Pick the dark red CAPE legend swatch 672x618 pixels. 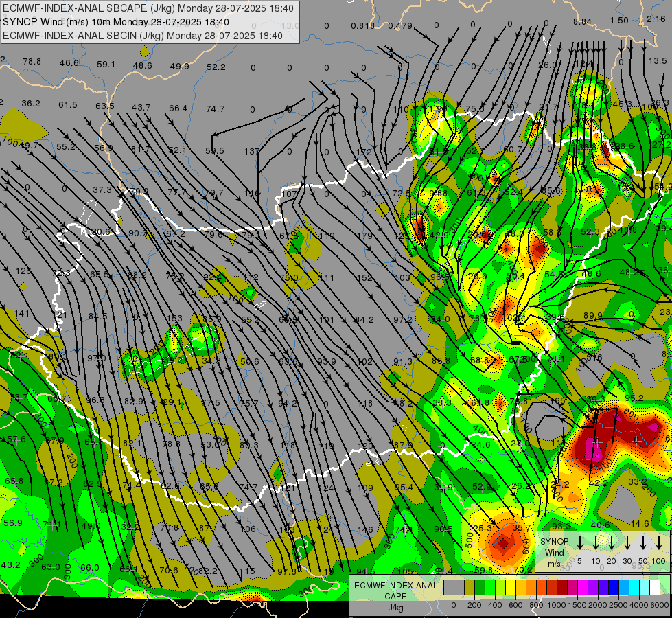[x=562, y=587]
